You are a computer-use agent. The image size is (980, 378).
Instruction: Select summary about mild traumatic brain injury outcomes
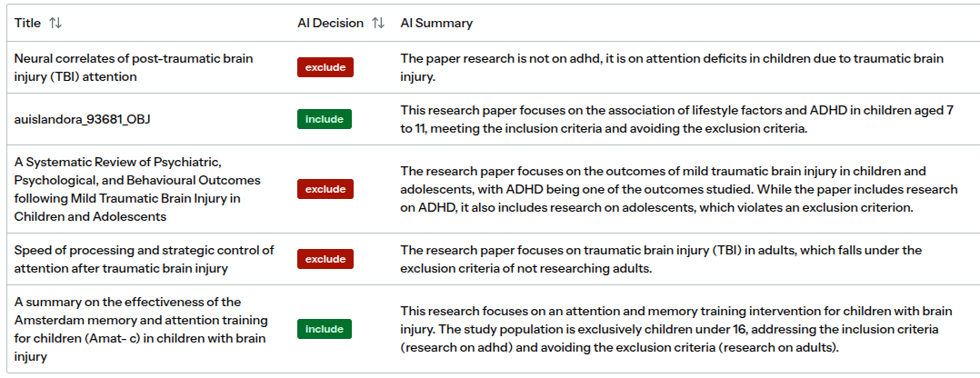pos(679,189)
